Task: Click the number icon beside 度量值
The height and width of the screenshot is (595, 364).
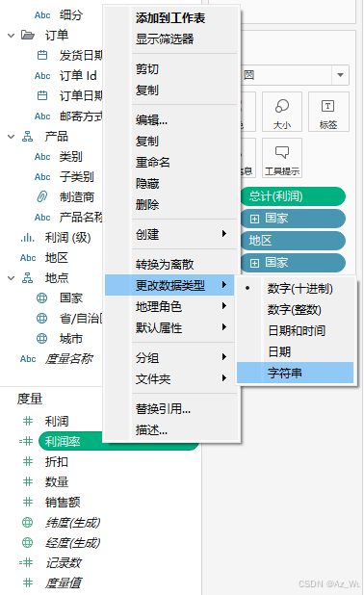Action: point(28,582)
